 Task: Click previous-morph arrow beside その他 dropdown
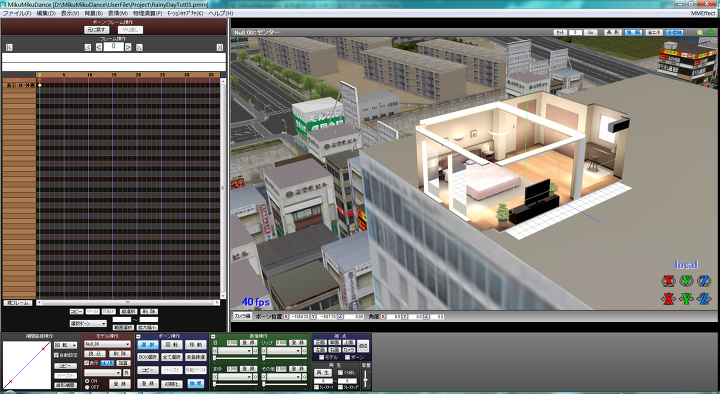click(264, 377)
